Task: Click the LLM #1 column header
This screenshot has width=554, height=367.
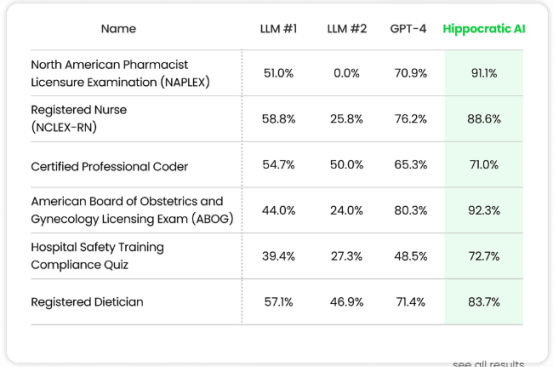Action: 278,29
